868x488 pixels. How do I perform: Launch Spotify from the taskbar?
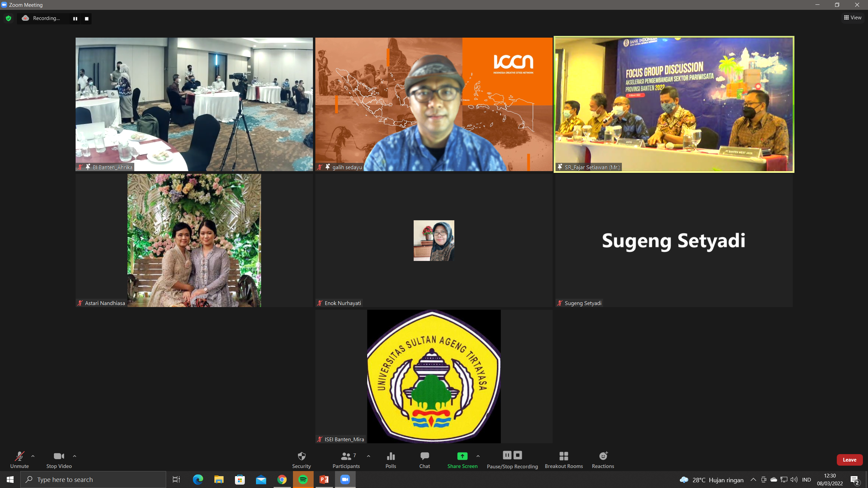click(x=303, y=479)
